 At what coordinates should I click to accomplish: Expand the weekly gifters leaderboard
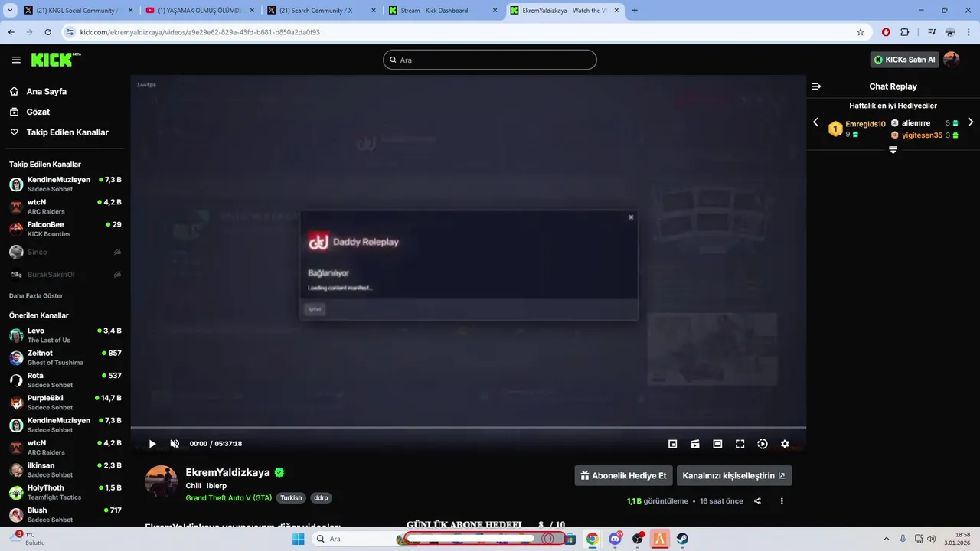pos(893,150)
